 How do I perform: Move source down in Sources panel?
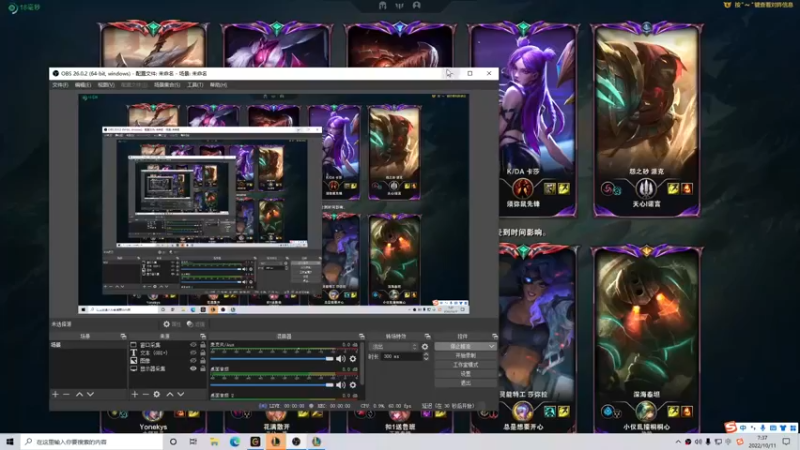(x=181, y=394)
